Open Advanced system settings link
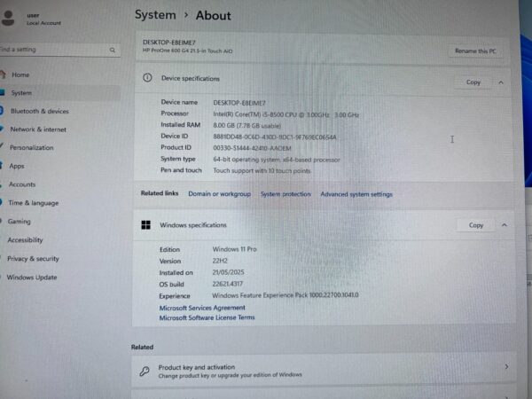This screenshot has height=399, width=532. point(356,194)
